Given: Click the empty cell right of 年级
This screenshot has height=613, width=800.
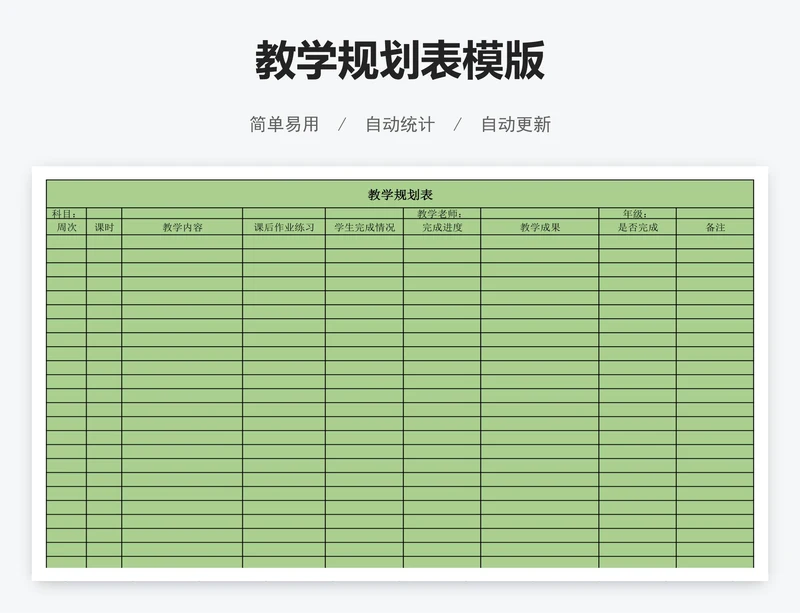Looking at the screenshot, I should pyautogui.click(x=714, y=213).
